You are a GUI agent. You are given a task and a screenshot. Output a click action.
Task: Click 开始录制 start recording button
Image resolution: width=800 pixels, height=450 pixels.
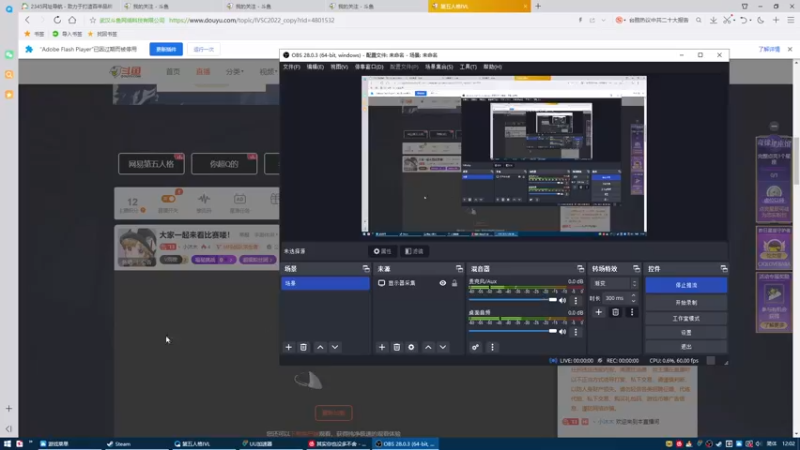[x=686, y=303]
